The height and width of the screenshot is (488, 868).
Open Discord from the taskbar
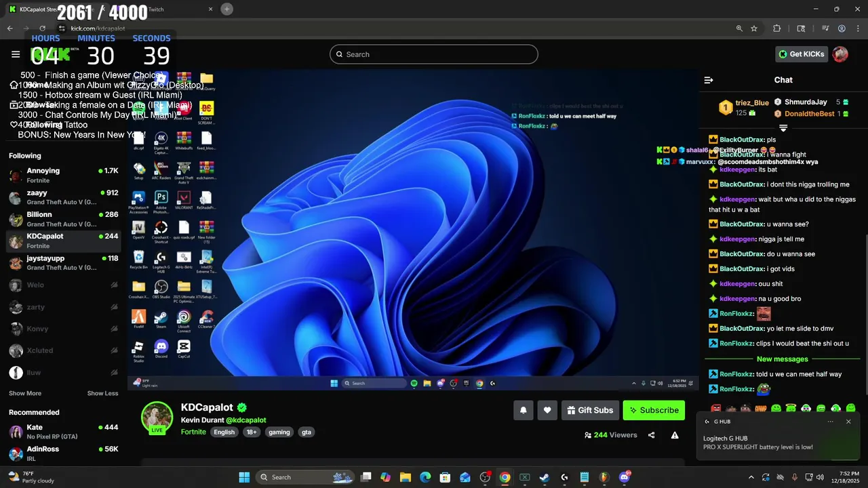coord(624,477)
